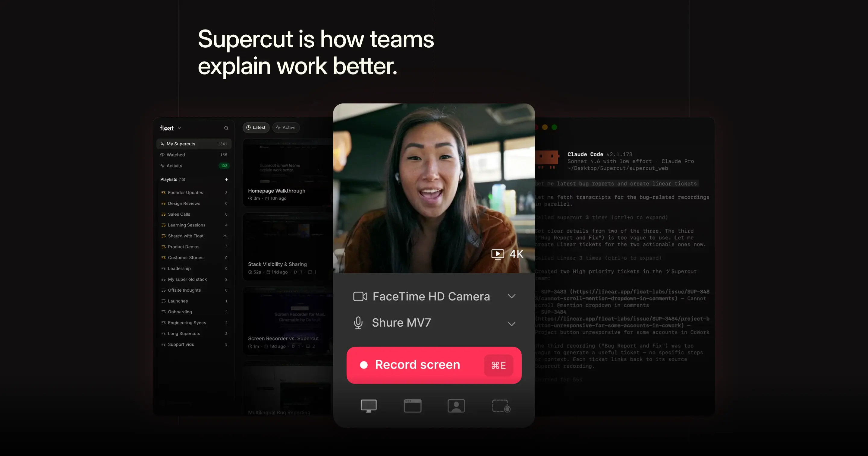
Task: Open the Founder Updates playlist
Action: (194, 193)
